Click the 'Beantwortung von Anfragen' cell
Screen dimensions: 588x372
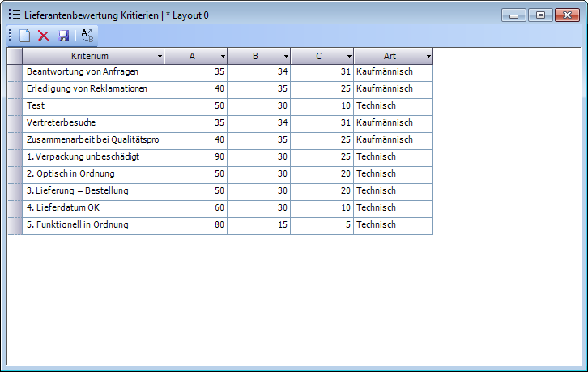click(93, 71)
